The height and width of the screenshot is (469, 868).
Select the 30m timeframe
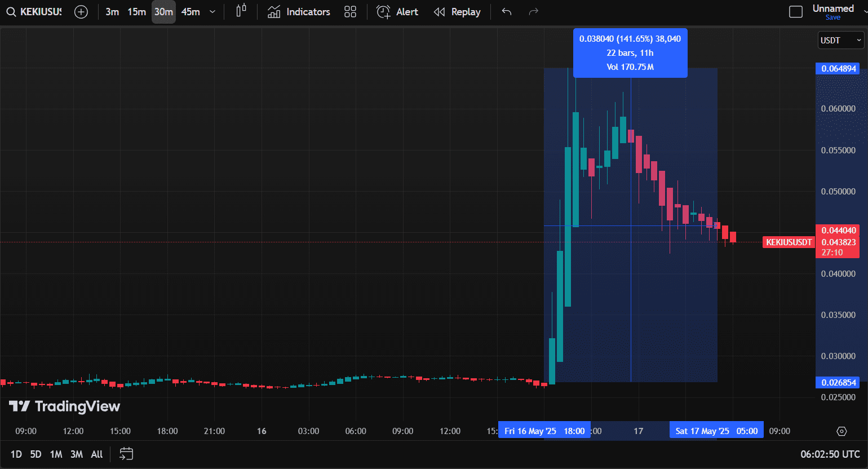click(163, 12)
